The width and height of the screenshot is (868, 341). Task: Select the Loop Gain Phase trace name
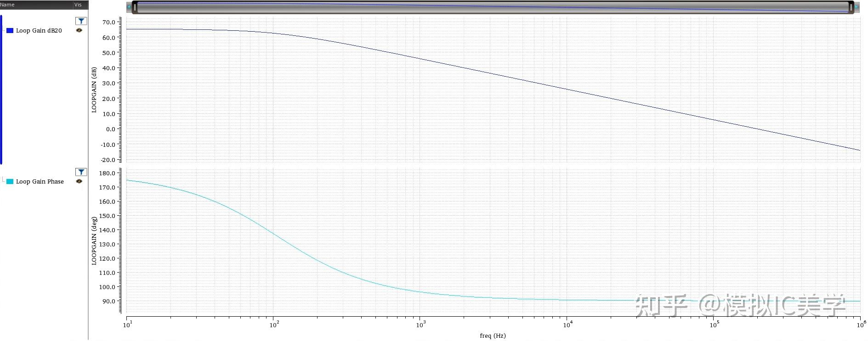(x=40, y=182)
